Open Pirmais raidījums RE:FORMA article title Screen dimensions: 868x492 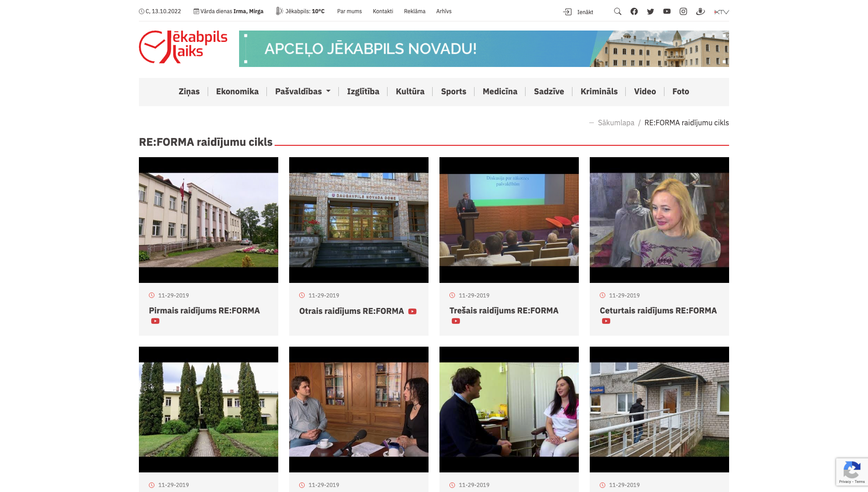pos(204,311)
